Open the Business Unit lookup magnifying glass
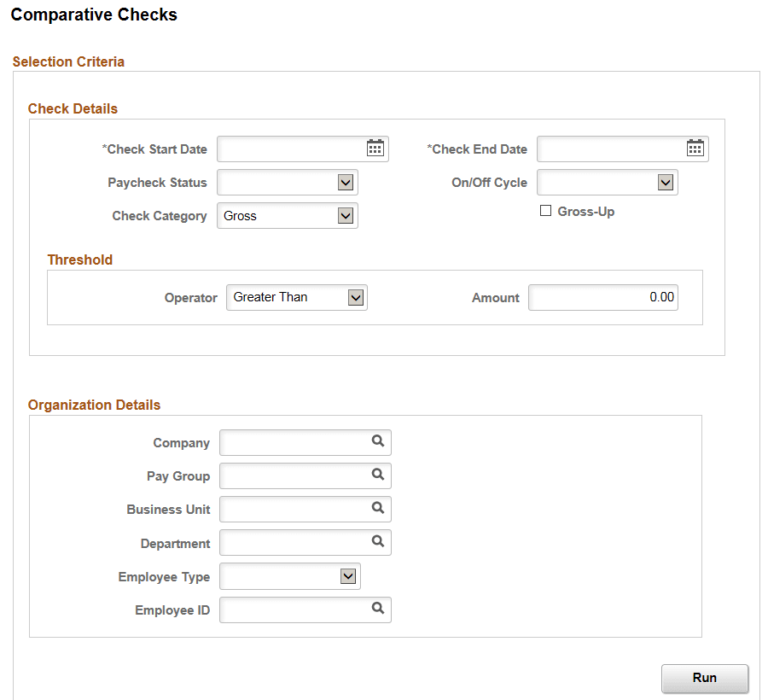This screenshot has height=700, width=768. pos(378,509)
